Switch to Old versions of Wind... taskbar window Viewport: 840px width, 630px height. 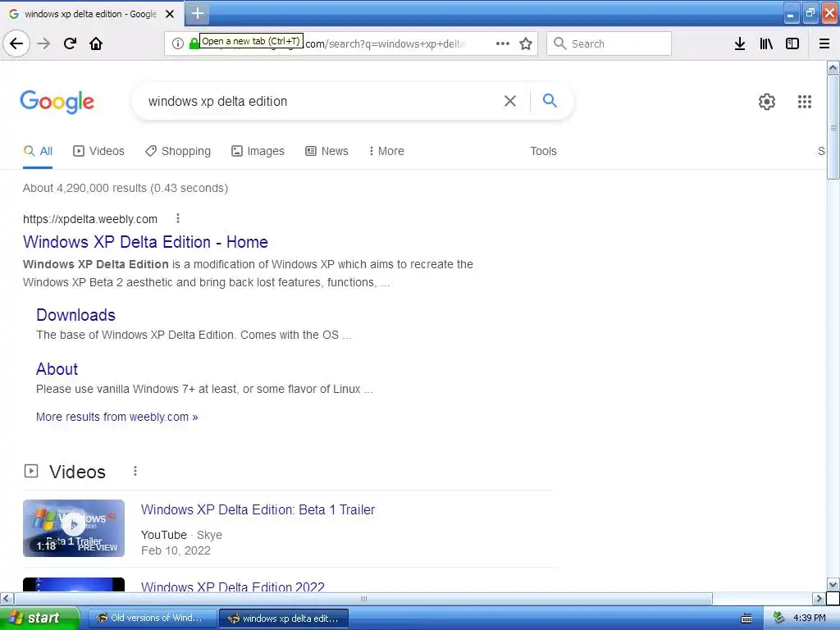tap(152, 618)
